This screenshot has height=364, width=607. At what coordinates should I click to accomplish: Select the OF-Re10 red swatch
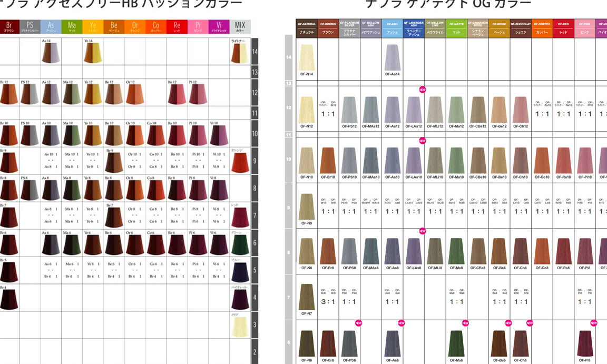click(x=563, y=161)
